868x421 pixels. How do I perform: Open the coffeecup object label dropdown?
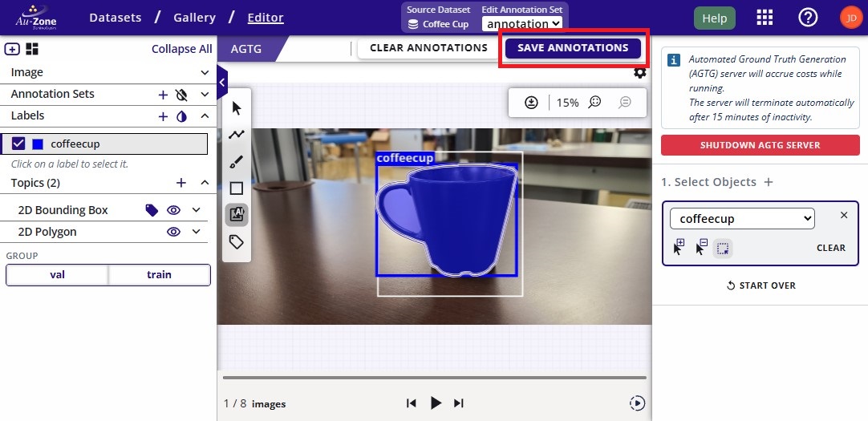(x=742, y=219)
